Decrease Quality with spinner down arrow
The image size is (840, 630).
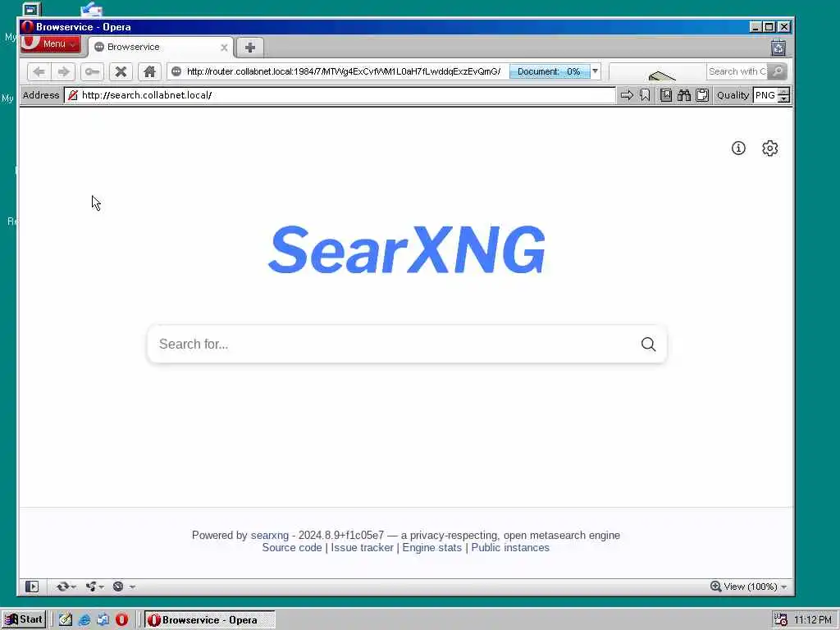784,99
